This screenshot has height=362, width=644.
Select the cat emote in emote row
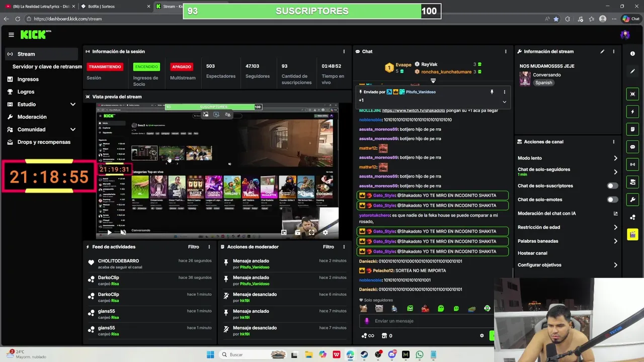tap(363, 309)
